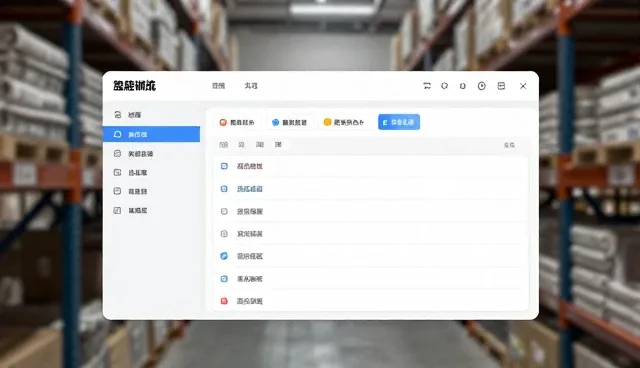Click the icon of the last sidebar item

118,211
